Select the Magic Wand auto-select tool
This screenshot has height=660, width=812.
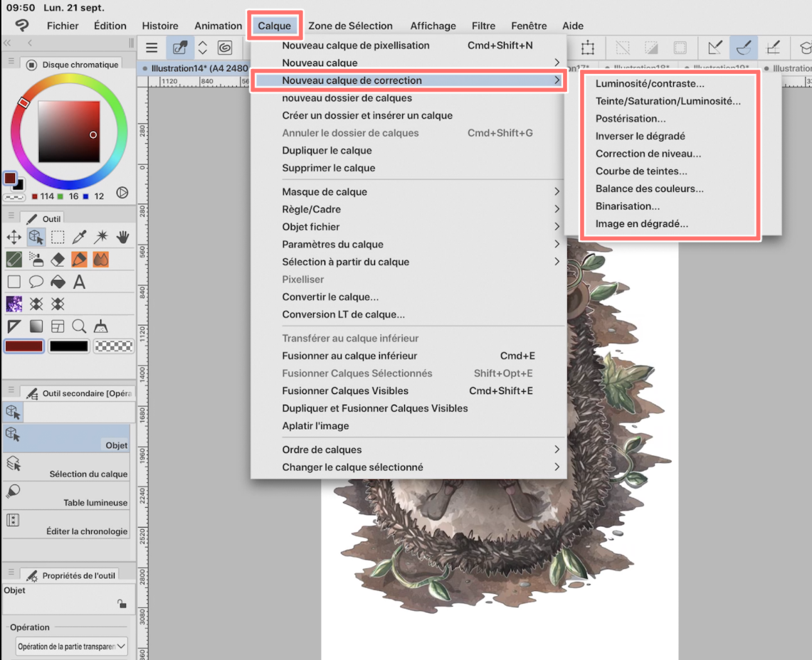(101, 237)
